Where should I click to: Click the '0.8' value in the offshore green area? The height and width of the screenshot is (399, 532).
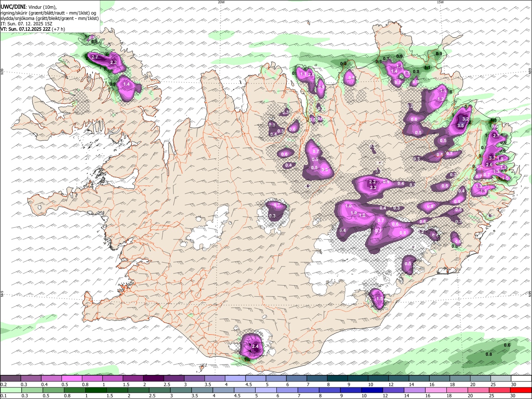[489, 354]
